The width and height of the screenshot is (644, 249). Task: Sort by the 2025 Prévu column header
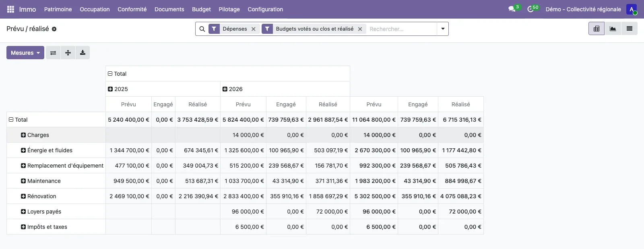128,104
